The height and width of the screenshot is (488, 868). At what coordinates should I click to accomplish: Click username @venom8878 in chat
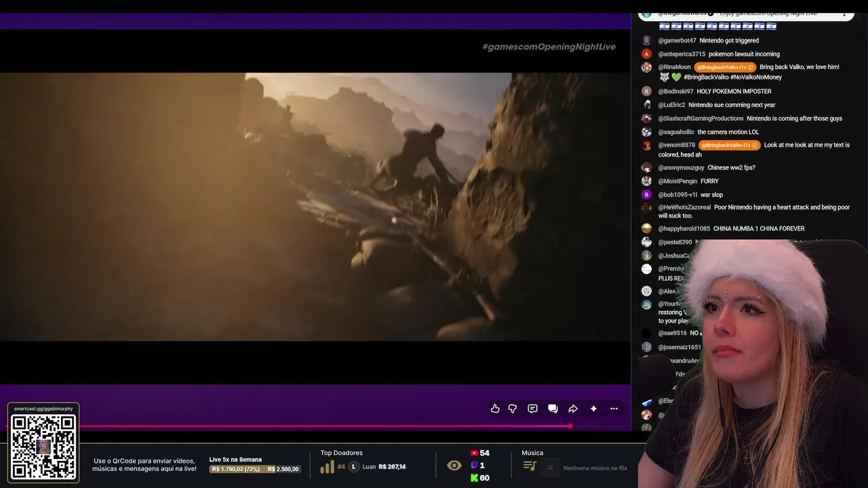676,145
